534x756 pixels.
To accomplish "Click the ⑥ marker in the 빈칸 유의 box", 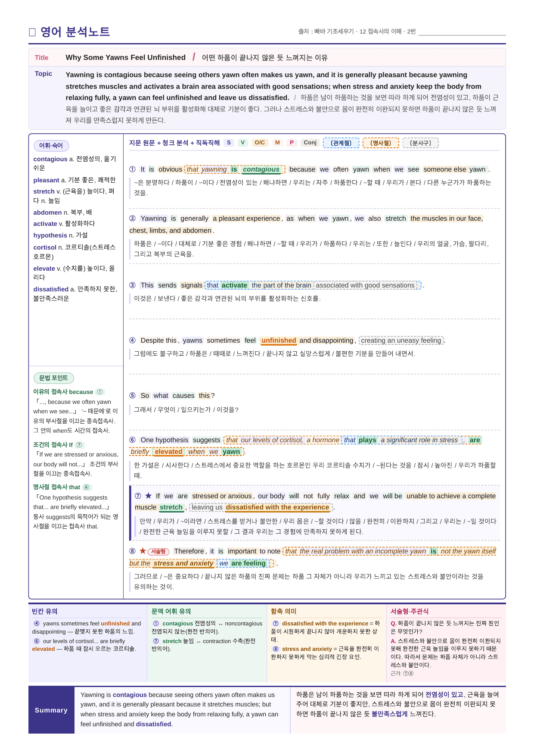I will pos(37,641).
